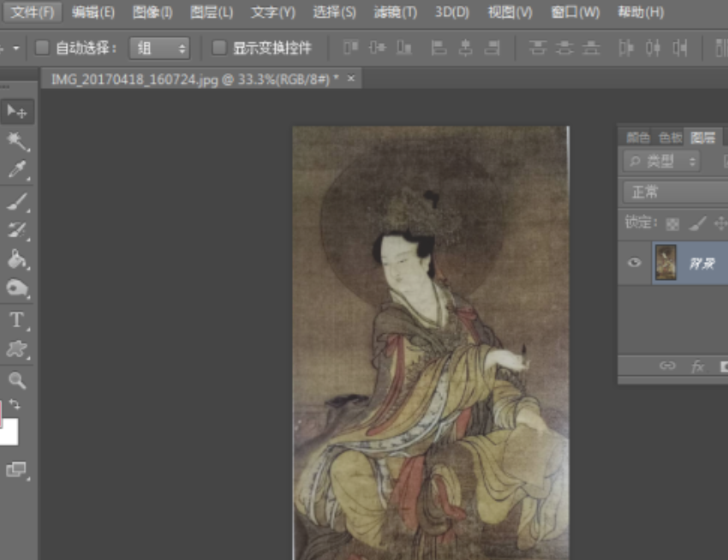Open the screen mode switcher icon

pos(17,469)
